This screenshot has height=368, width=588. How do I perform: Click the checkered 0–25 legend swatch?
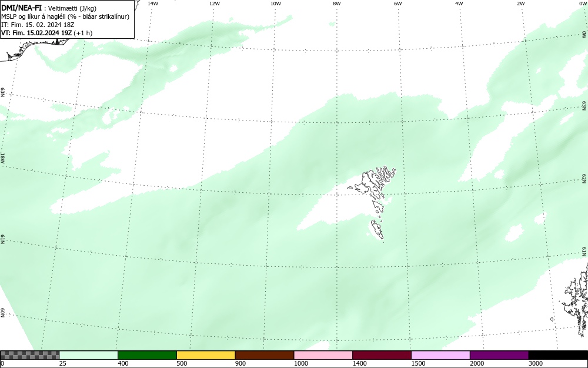point(29,355)
